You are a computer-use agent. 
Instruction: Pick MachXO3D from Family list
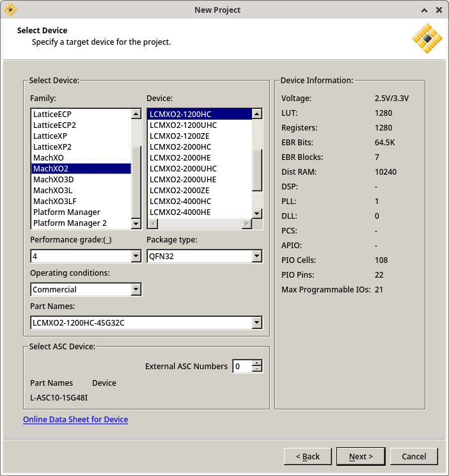coord(81,180)
